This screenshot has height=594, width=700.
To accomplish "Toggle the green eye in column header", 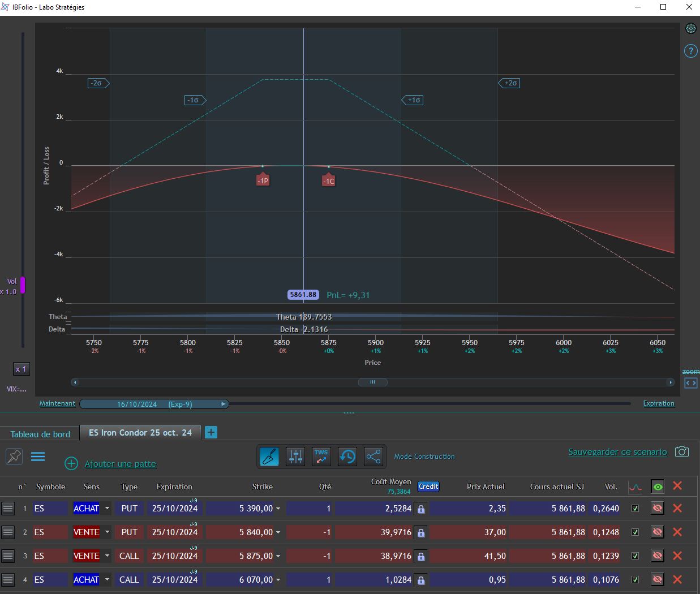I will (x=658, y=487).
